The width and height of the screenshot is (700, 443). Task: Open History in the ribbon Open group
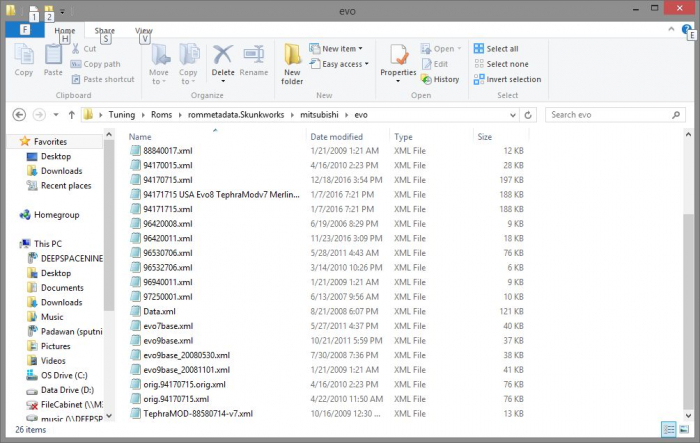point(440,79)
